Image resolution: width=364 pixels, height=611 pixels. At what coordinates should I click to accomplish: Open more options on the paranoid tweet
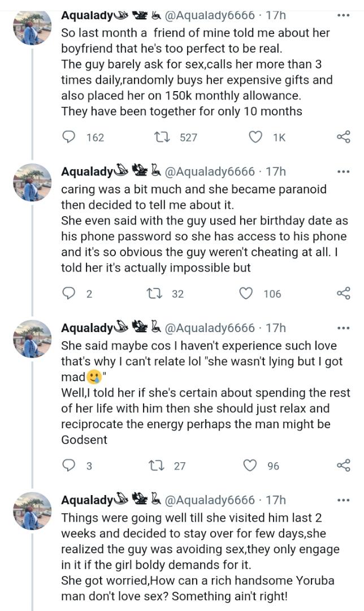343,171
